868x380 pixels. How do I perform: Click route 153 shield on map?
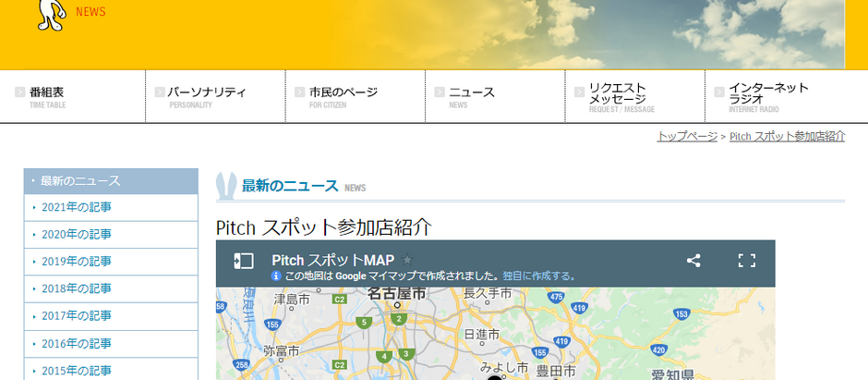(x=682, y=314)
